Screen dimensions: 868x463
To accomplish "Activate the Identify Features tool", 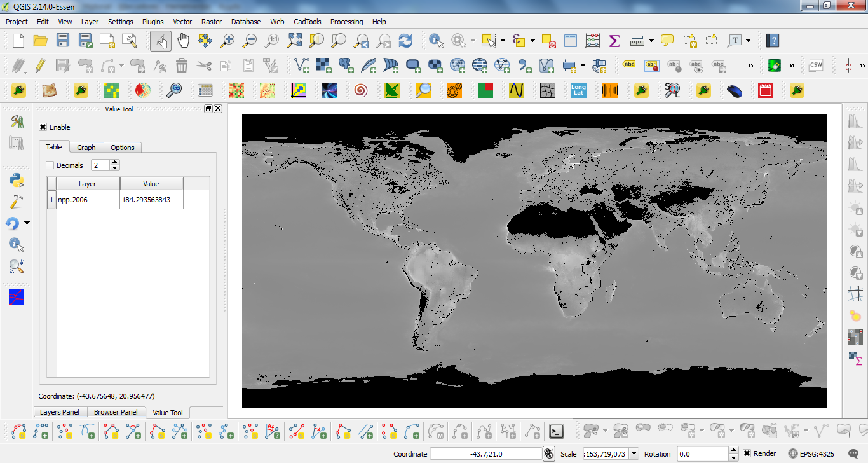I will click(x=436, y=41).
